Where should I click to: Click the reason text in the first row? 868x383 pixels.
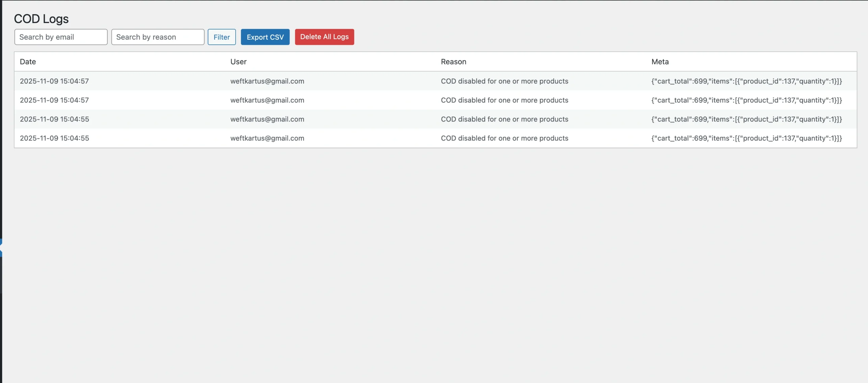tap(504, 81)
